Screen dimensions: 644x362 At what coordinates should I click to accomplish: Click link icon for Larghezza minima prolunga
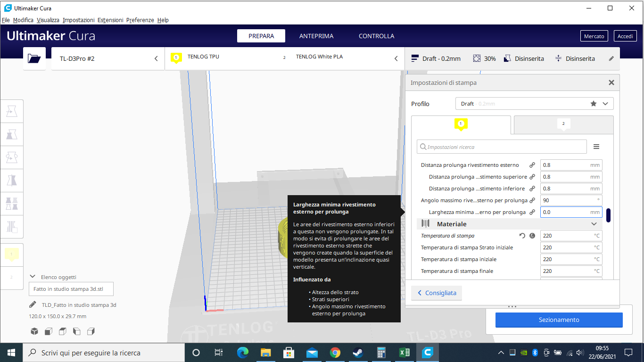(x=532, y=212)
